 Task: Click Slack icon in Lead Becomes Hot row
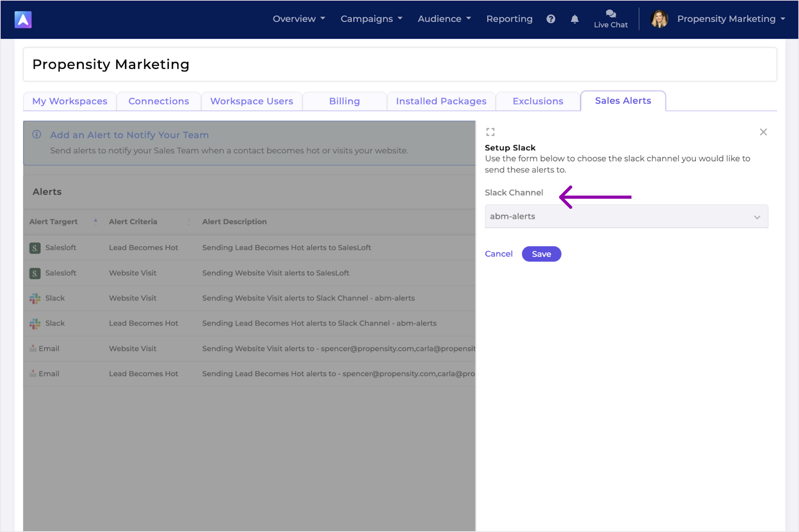point(35,324)
